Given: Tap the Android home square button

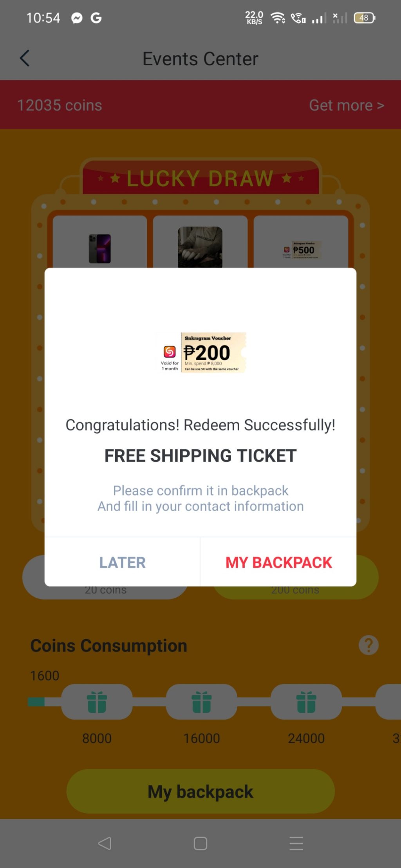Looking at the screenshot, I should (200, 843).
